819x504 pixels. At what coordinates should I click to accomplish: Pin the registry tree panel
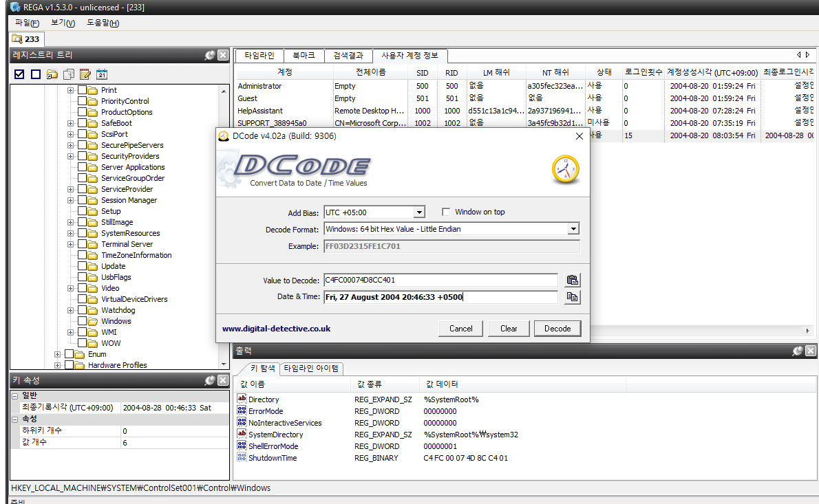point(209,55)
